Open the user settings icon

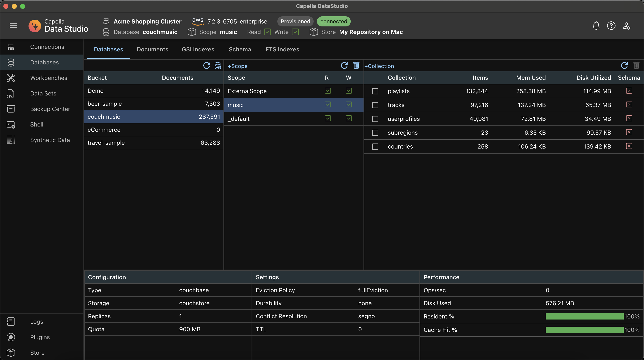click(627, 26)
